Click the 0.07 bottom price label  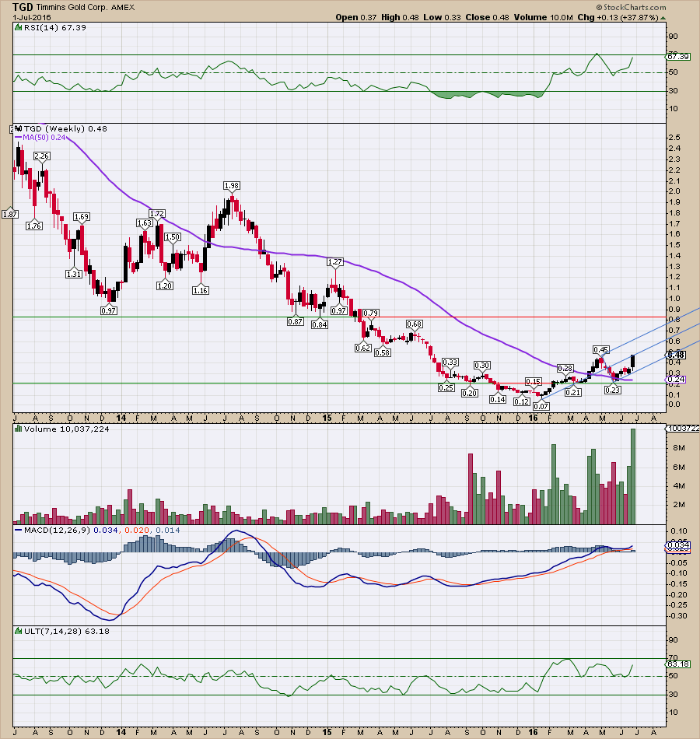click(541, 406)
